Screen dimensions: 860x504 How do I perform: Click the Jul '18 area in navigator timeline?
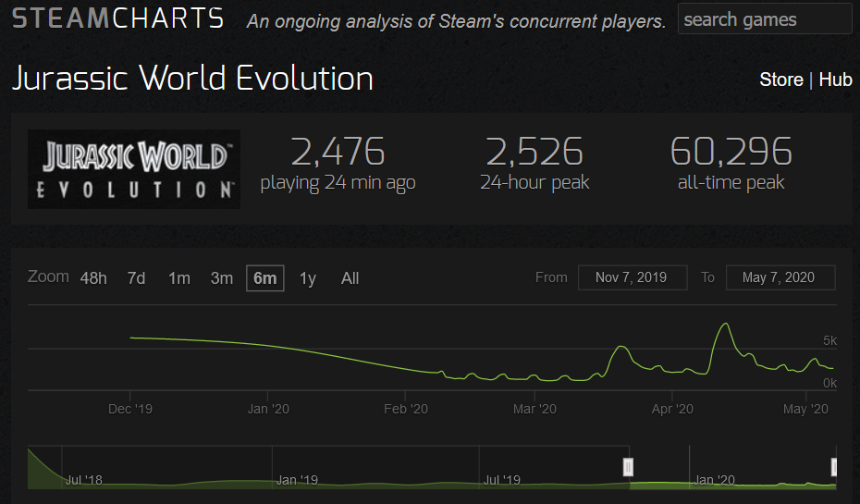84,480
